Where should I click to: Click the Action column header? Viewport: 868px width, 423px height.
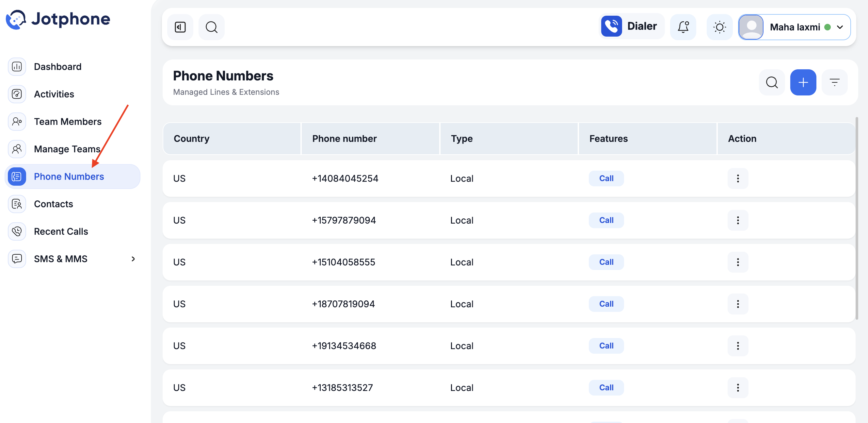pos(786,138)
